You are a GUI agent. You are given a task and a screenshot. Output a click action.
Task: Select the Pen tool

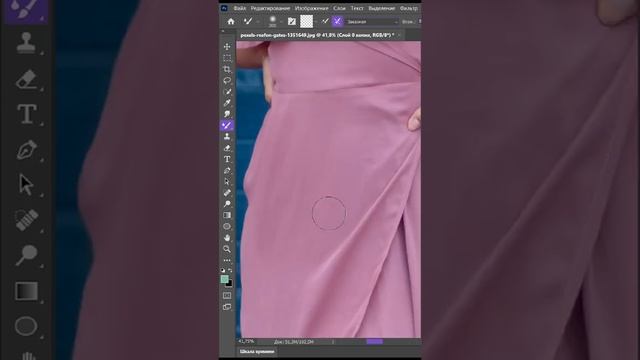click(x=227, y=170)
